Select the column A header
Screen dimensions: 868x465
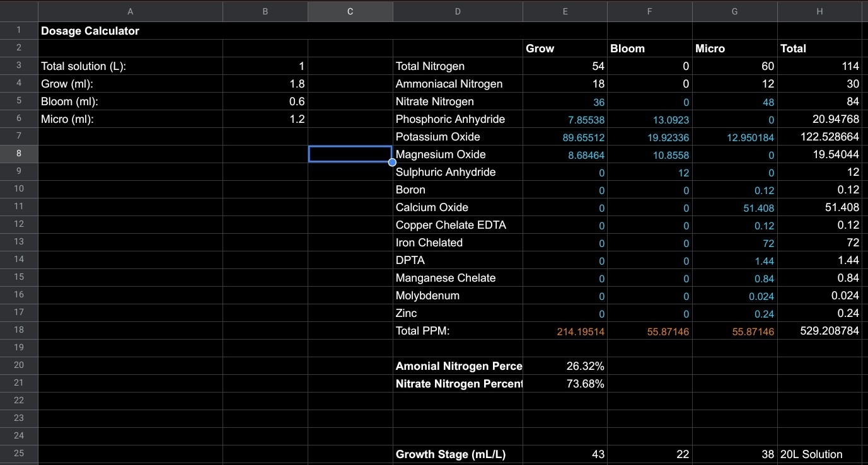130,11
